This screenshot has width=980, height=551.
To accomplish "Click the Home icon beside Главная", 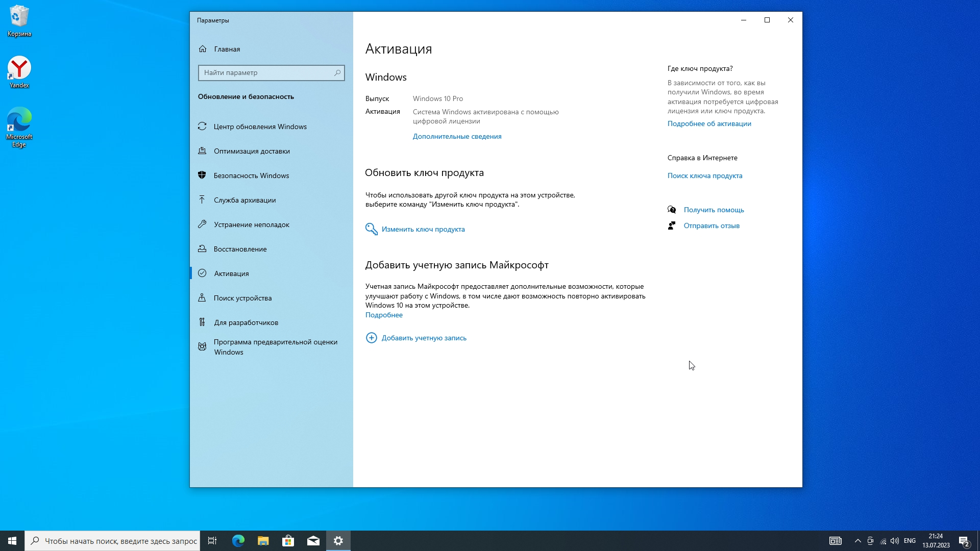I will pyautogui.click(x=203, y=49).
